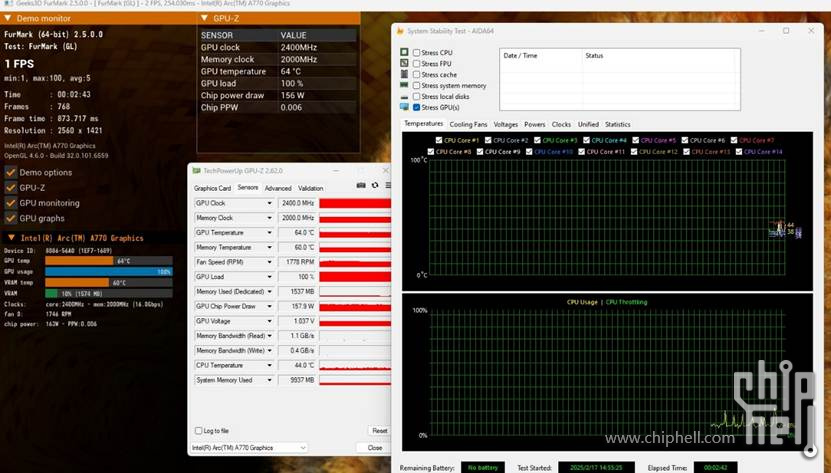Open the Intel Arc A770 device selector
Viewport: 831px width, 473px height.
[249, 448]
